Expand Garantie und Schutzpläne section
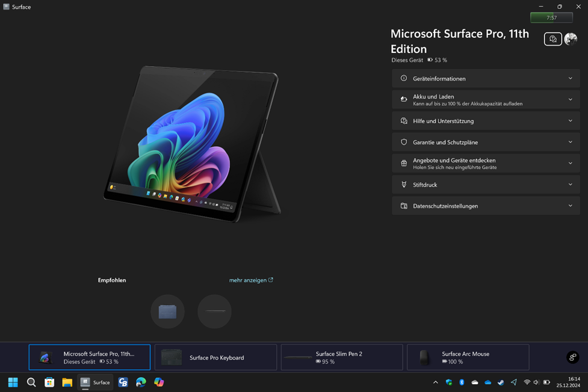This screenshot has width=588, height=392. point(486,142)
